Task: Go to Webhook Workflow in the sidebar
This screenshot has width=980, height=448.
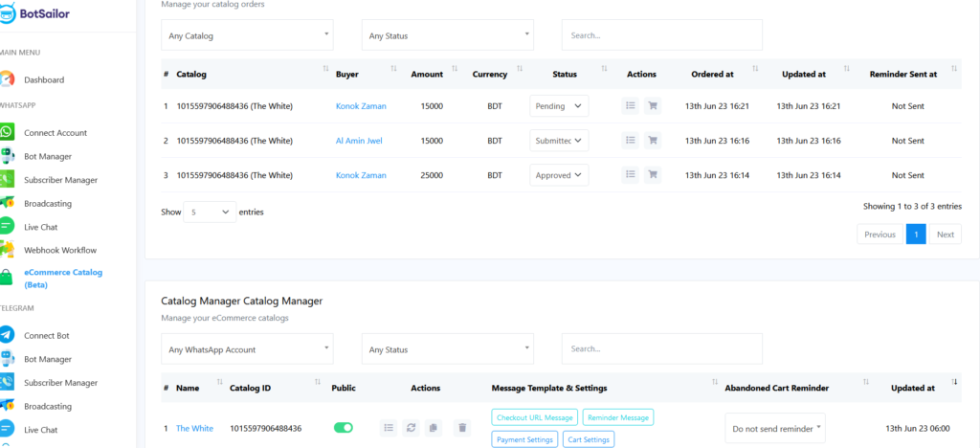Action: [60, 250]
